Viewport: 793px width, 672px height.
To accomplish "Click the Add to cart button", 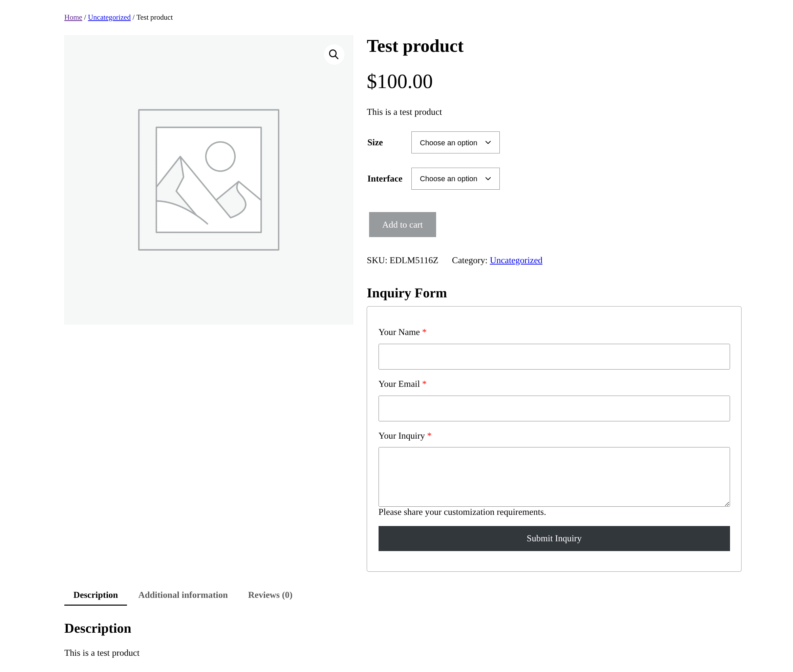I will point(402,224).
